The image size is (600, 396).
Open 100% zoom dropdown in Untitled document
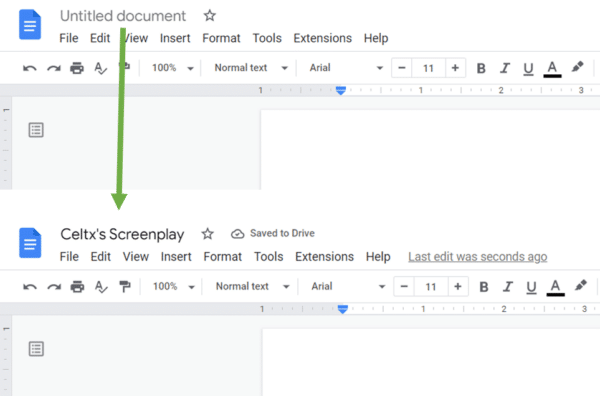[173, 68]
